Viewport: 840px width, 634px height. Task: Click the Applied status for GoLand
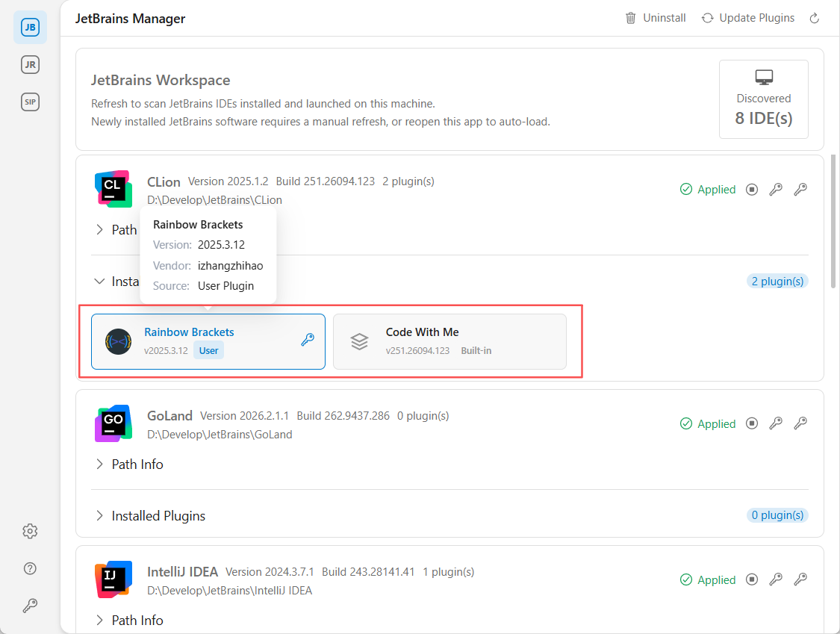point(708,424)
